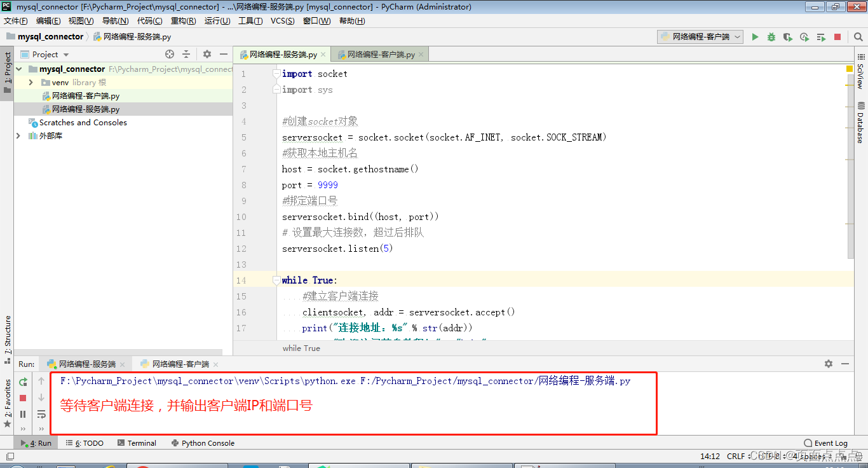
Task: Click the while True breadcrumb below editor
Action: point(301,348)
